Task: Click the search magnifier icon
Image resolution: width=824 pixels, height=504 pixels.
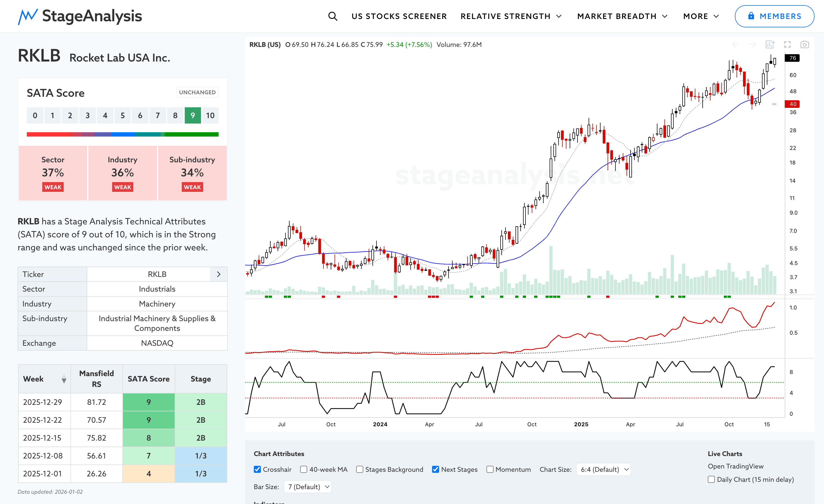Action: (x=332, y=16)
